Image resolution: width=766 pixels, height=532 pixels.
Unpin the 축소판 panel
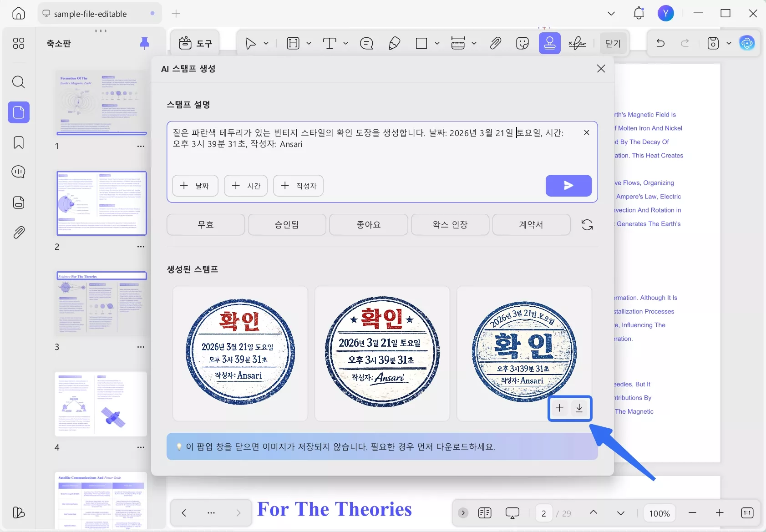144,43
